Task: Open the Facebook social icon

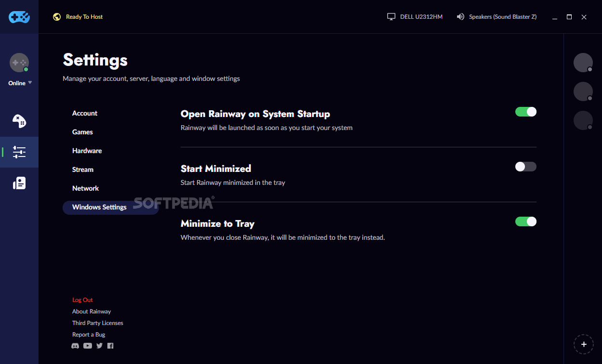Action: [x=110, y=346]
